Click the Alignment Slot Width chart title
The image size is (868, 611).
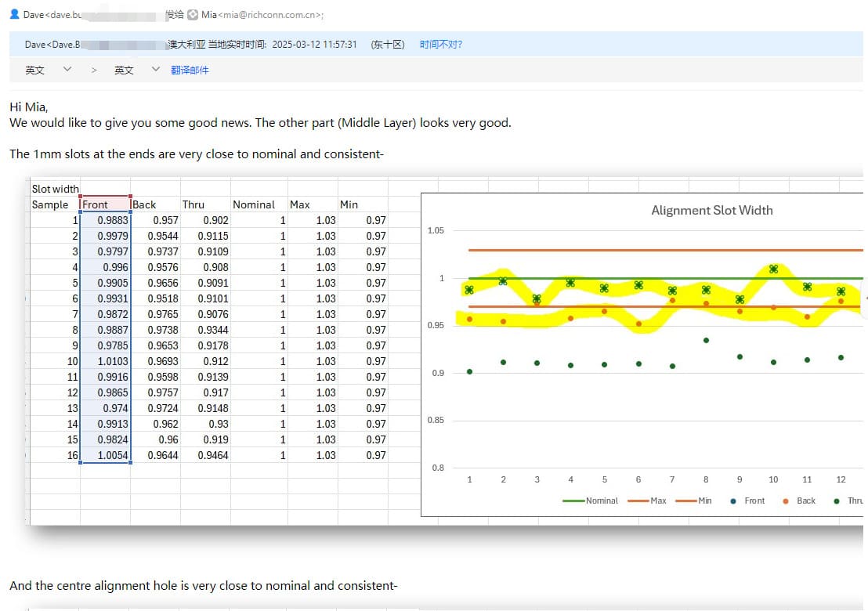coord(711,210)
